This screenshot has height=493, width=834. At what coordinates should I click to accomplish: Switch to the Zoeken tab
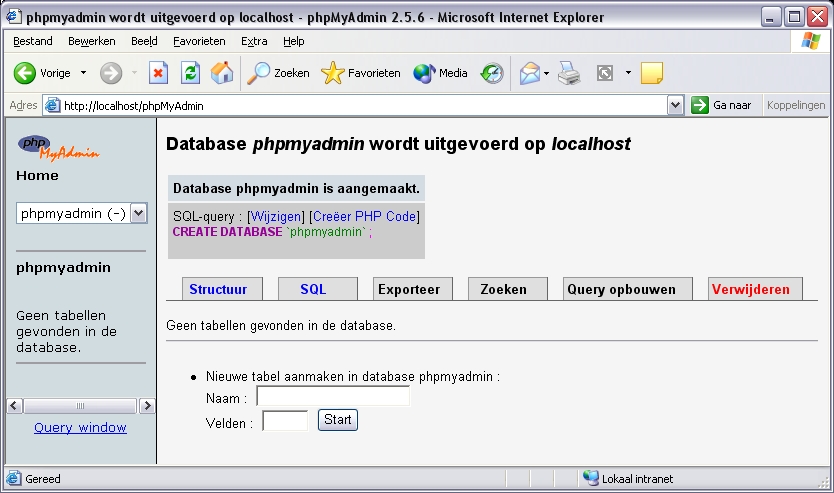pyautogui.click(x=507, y=289)
